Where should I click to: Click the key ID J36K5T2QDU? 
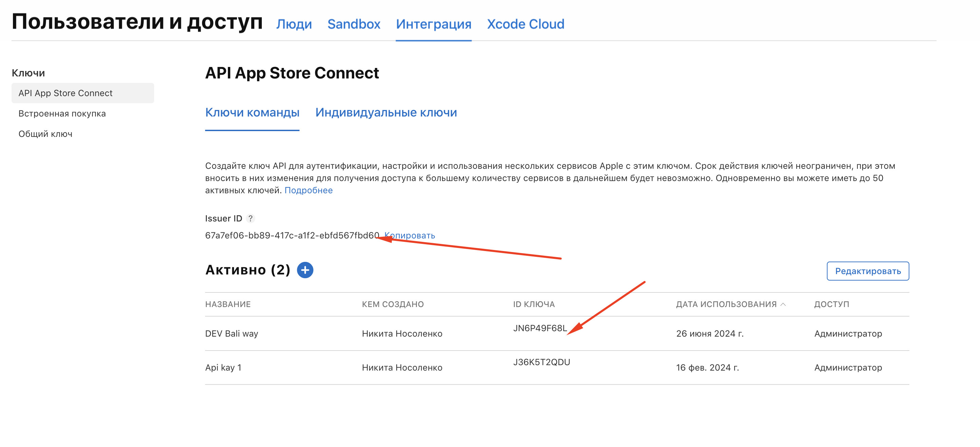(541, 362)
